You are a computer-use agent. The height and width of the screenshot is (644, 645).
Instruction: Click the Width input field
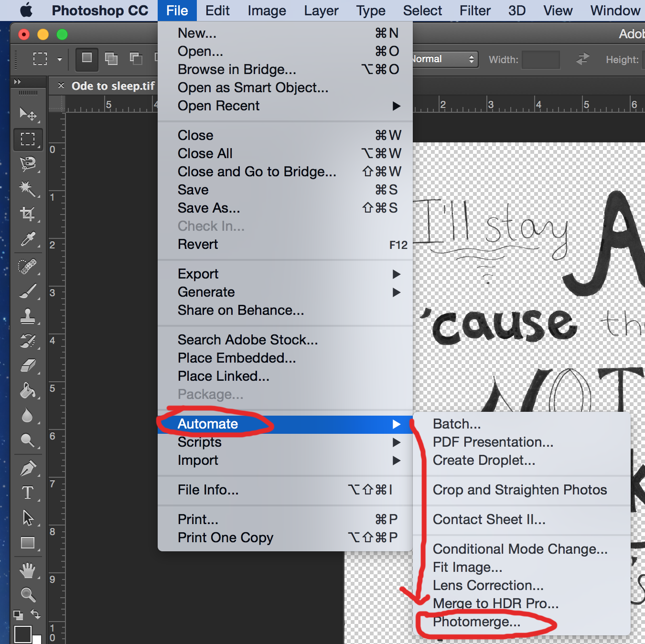540,60
